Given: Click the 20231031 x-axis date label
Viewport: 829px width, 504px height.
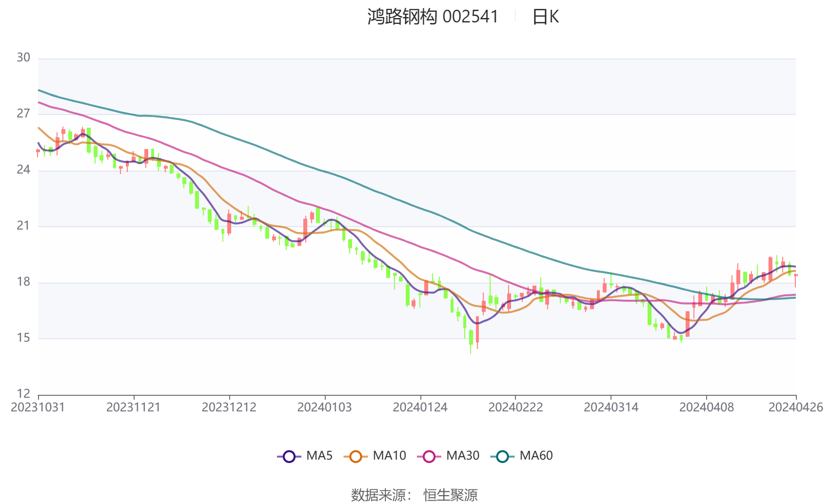Looking at the screenshot, I should (38, 407).
